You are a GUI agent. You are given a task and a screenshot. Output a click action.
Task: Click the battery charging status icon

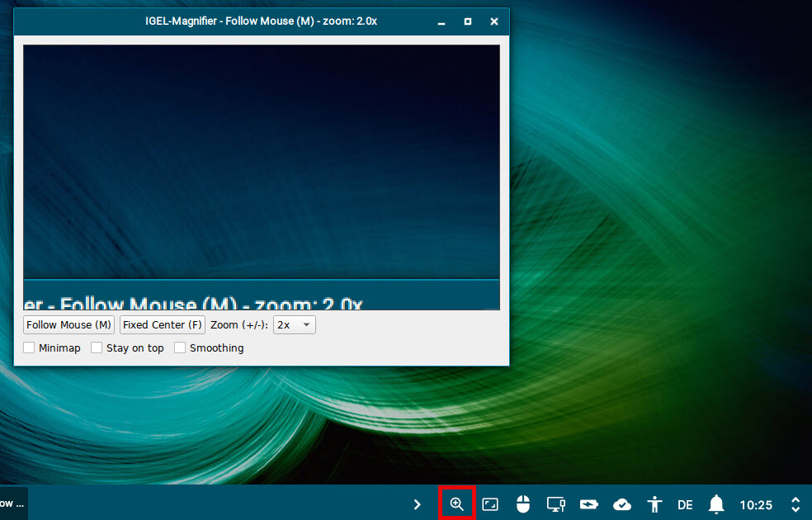click(588, 504)
